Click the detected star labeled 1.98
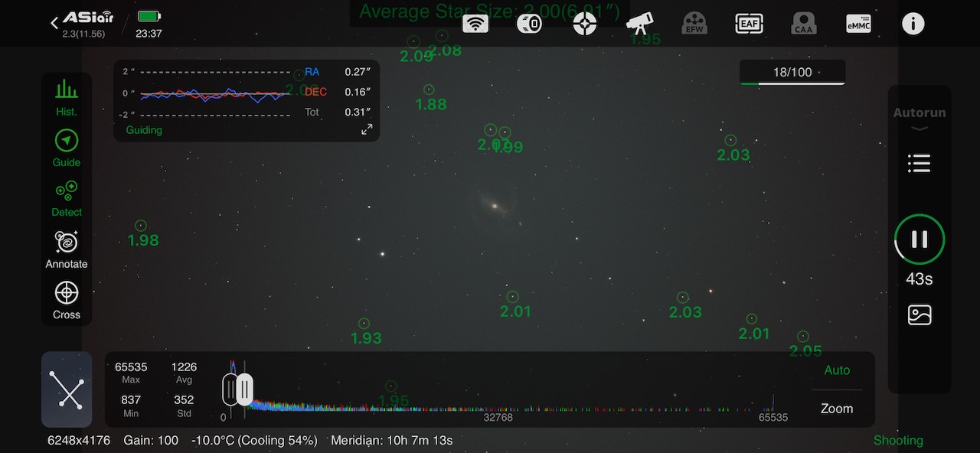 click(141, 226)
